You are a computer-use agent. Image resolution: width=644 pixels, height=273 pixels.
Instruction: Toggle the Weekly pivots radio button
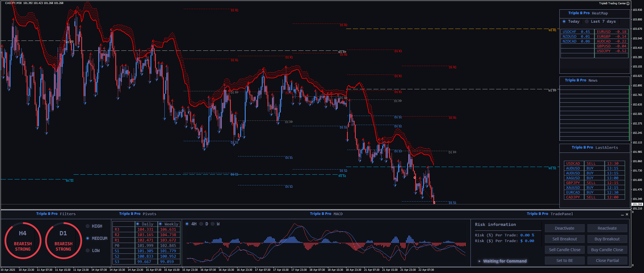pos(160,224)
